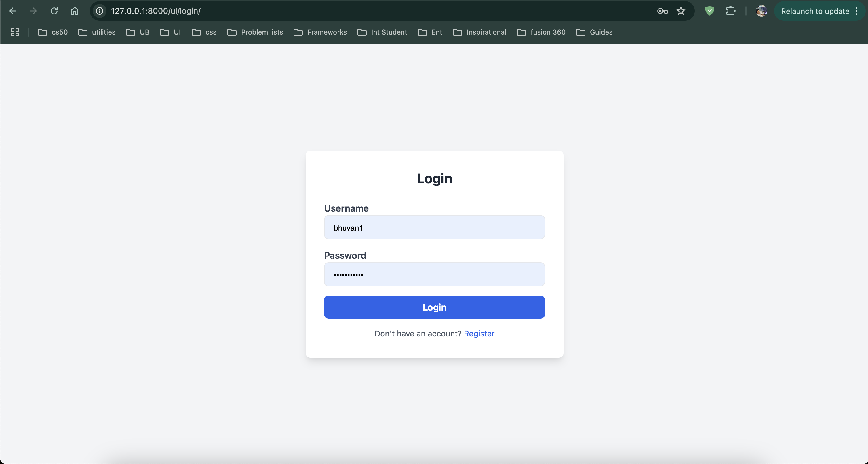The width and height of the screenshot is (868, 464).
Task: Open the green shield extension
Action: click(710, 11)
